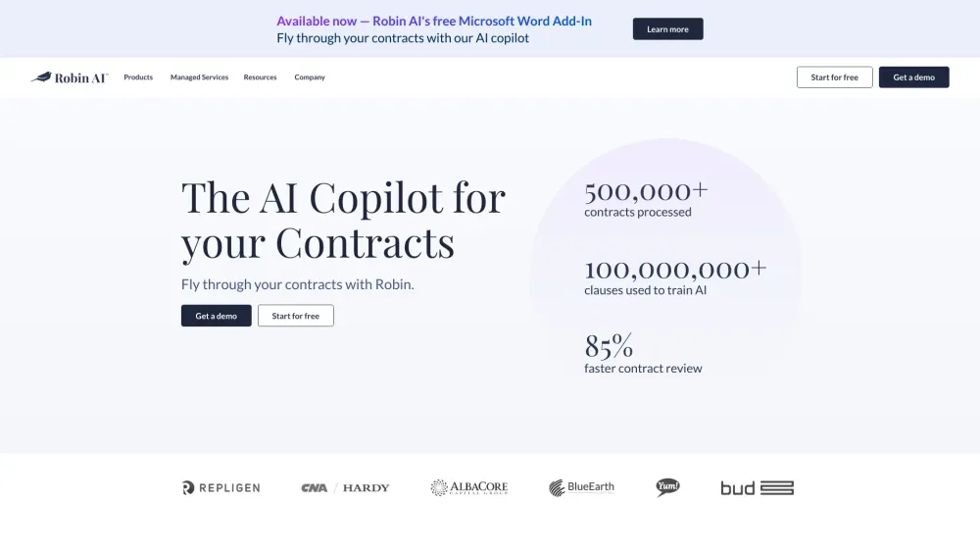Expand the Resources navigation item
This screenshot has height=552, width=980.
260,77
